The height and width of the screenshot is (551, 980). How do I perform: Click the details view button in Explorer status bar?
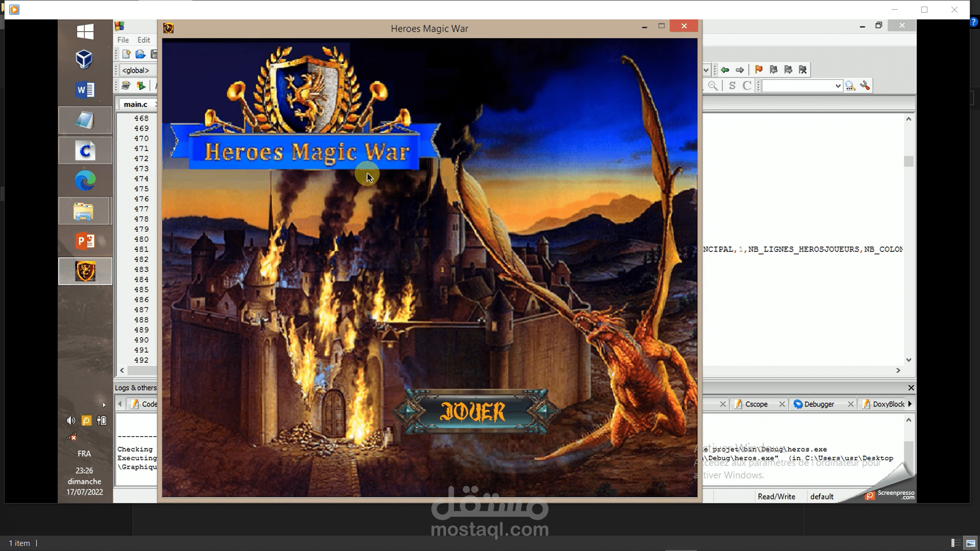(x=956, y=543)
